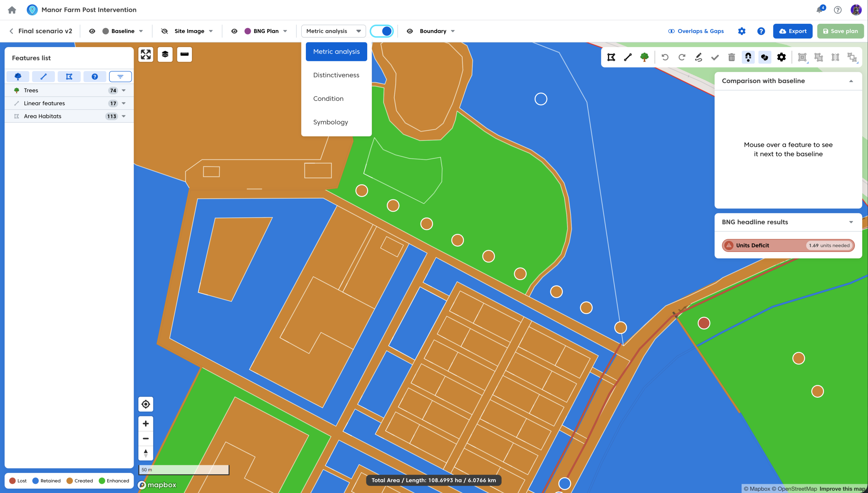Open the map layers icon
The image size is (868, 493).
(165, 54)
